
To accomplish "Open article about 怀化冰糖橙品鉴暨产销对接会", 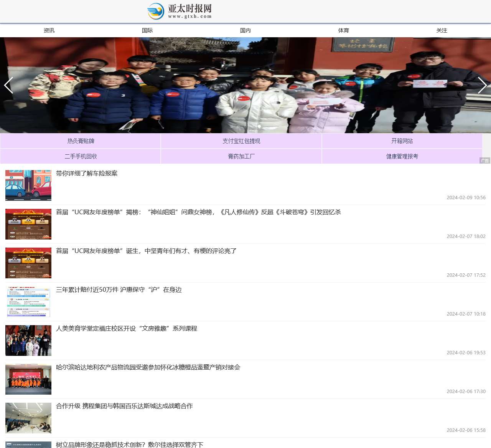I will [148, 367].
